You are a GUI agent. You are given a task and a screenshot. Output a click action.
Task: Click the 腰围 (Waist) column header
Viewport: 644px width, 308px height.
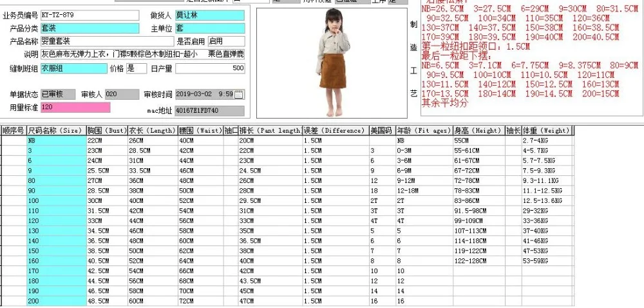click(x=200, y=131)
